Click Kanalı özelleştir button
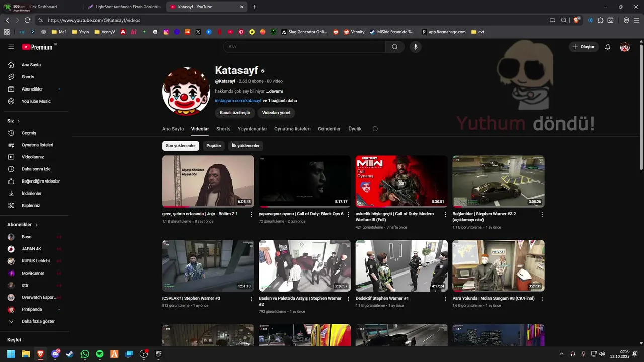644x362 pixels. [235, 113]
